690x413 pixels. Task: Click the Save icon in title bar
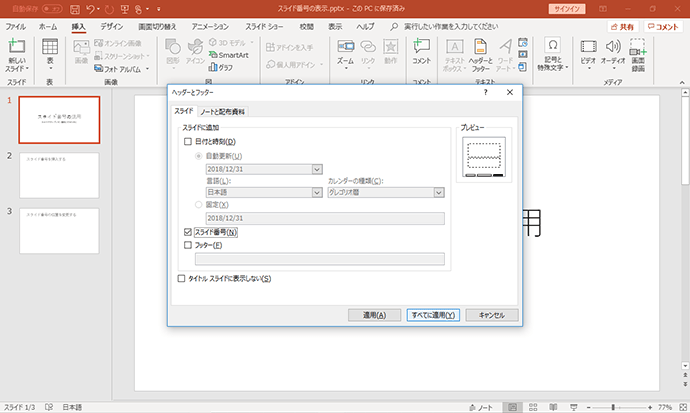(75, 9)
